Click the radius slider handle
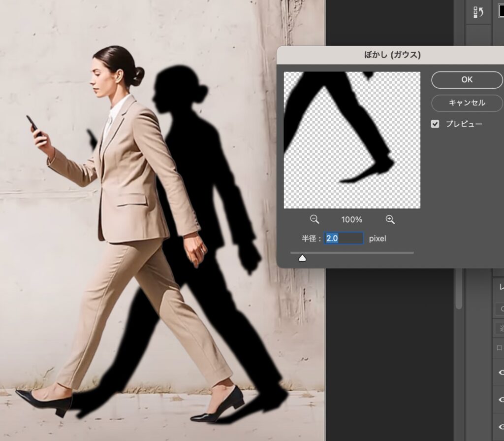The image size is (504, 441). click(x=302, y=258)
